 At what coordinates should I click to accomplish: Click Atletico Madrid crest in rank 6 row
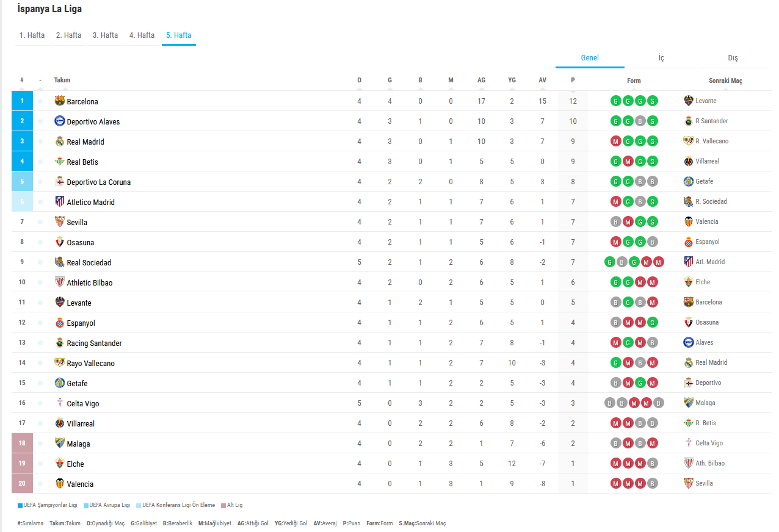(59, 201)
